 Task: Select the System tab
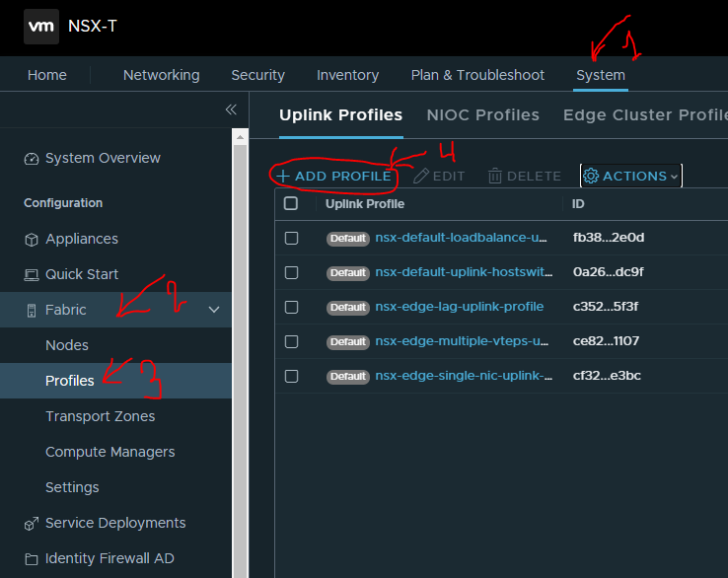[x=601, y=75]
